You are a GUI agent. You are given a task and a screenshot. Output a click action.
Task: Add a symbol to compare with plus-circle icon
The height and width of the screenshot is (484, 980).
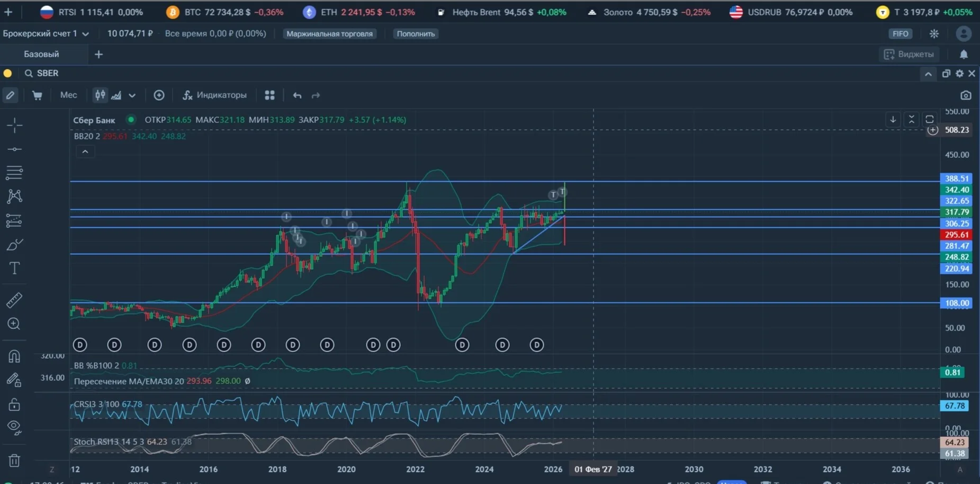[x=159, y=95]
